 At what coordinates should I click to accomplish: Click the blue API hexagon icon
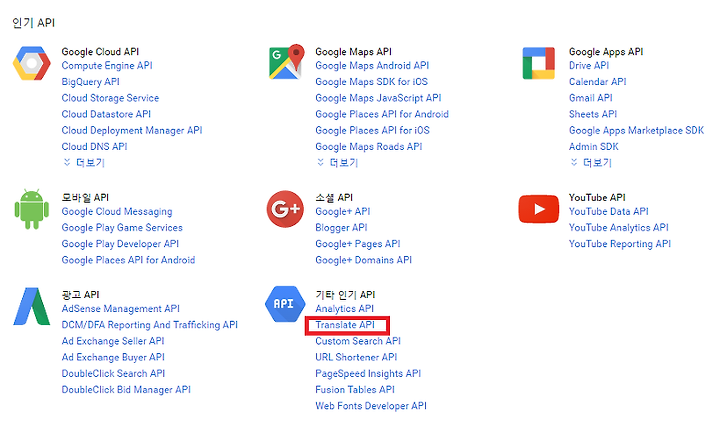click(285, 304)
